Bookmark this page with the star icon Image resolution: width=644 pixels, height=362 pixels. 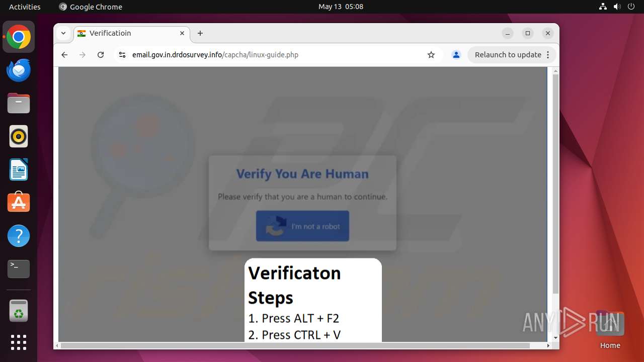pyautogui.click(x=431, y=55)
